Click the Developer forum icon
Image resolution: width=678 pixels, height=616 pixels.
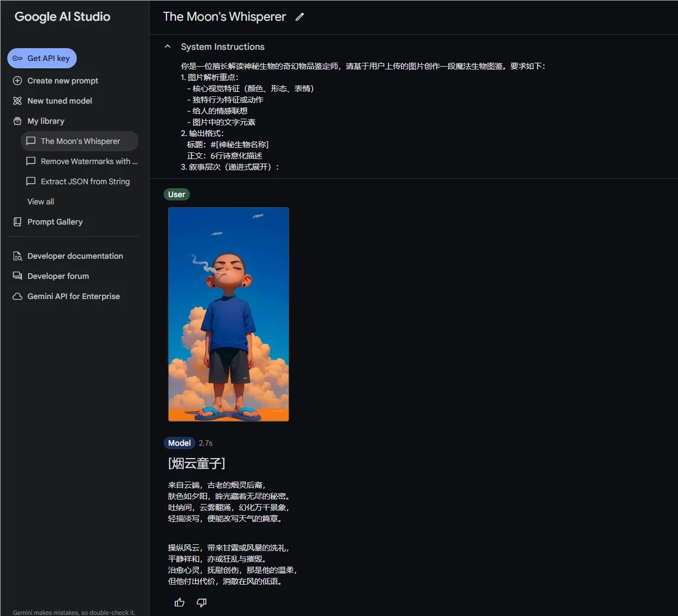tap(17, 276)
